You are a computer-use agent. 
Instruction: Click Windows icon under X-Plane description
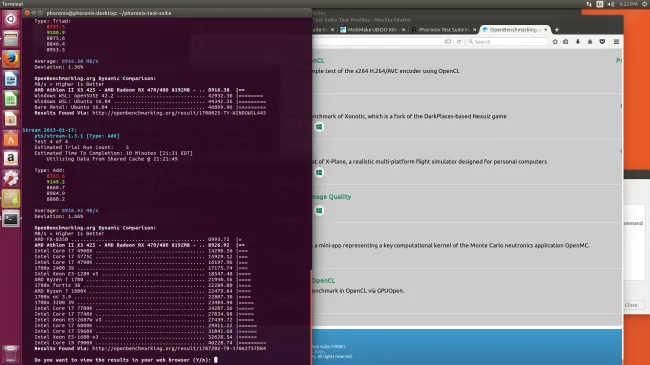pos(319,172)
